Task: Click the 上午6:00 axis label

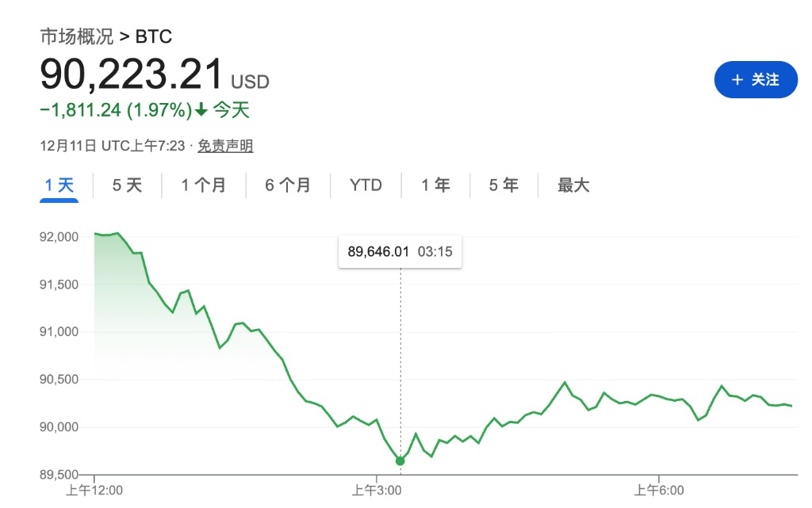Action: pos(659,491)
